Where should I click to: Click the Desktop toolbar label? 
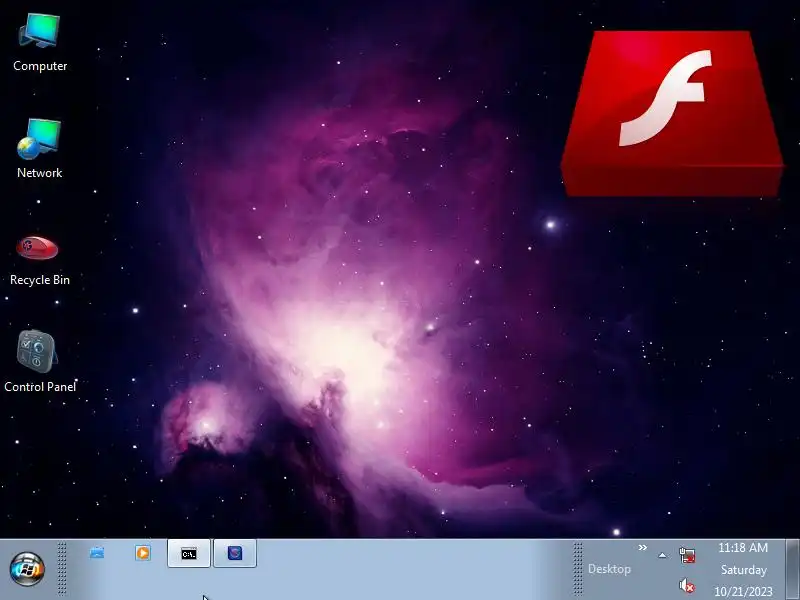tap(609, 569)
